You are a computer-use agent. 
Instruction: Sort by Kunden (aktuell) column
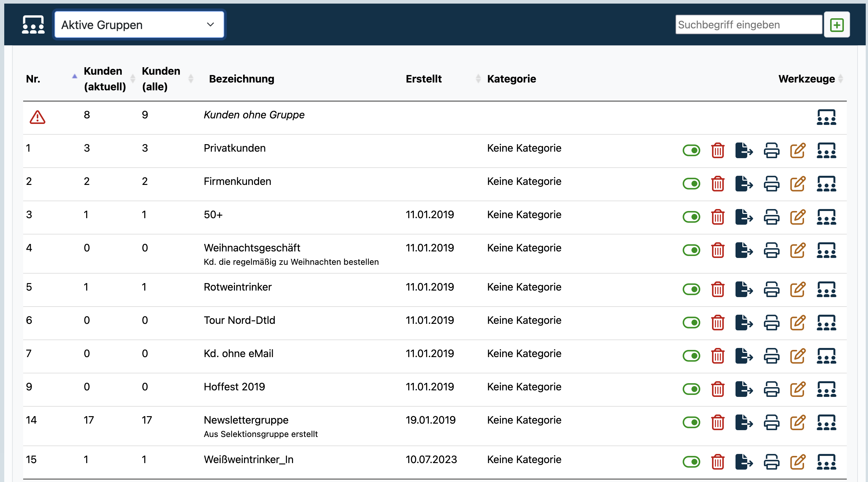click(105, 79)
